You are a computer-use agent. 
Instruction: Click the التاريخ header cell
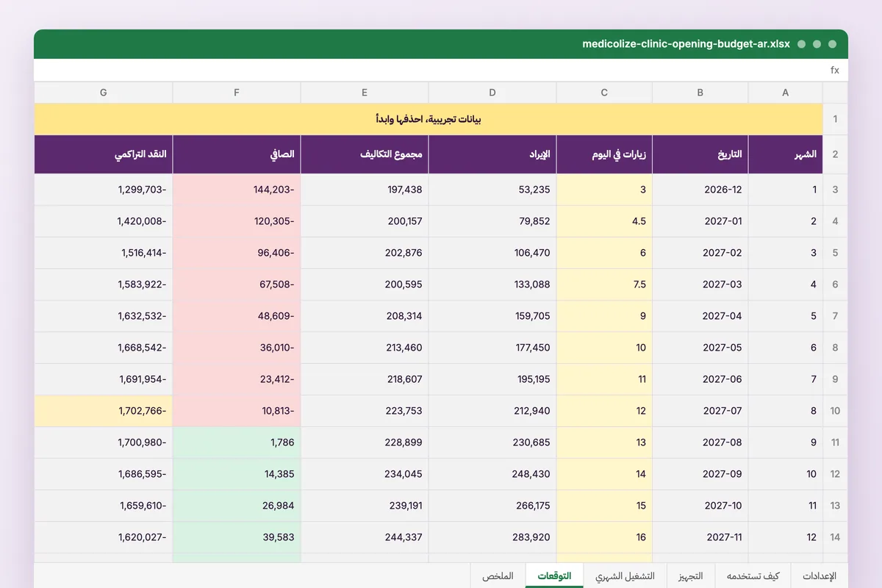700,154
